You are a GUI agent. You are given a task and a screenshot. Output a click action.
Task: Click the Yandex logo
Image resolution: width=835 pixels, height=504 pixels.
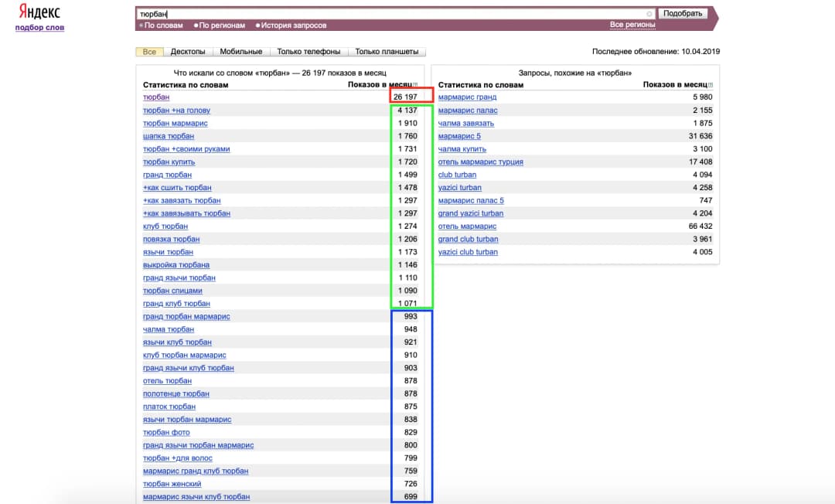[39, 12]
